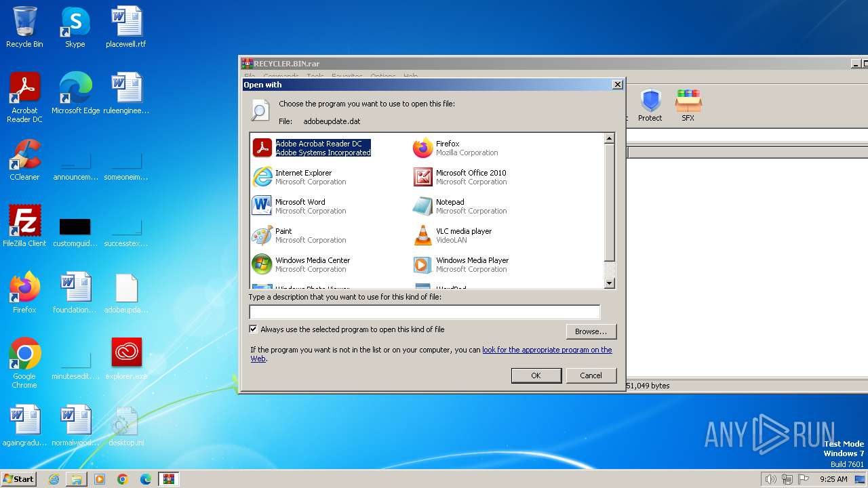This screenshot has height=488, width=868.
Task: Open the Start menu
Action: point(19,479)
